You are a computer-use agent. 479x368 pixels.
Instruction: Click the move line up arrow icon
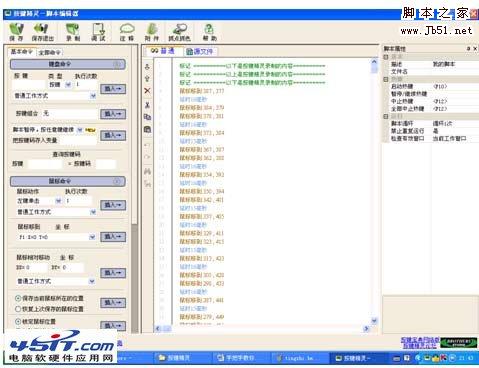147,79
